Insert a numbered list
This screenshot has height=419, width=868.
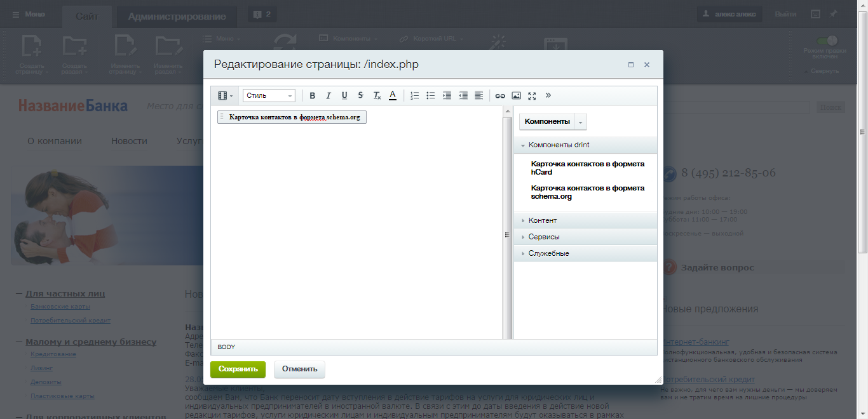tap(415, 96)
